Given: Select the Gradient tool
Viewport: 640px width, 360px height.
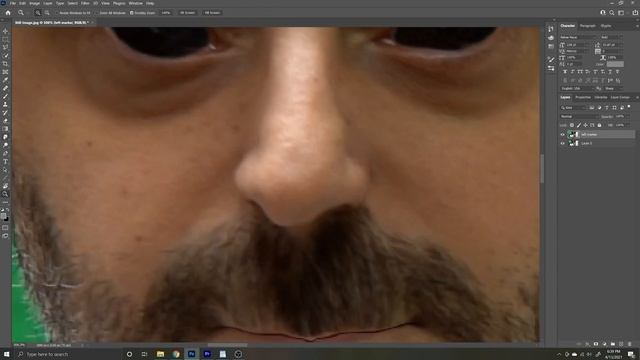Looking at the screenshot, I should 5,129.
